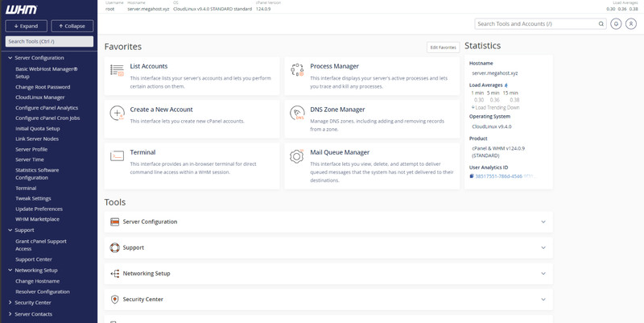The height and width of the screenshot is (323, 644).
Task: Open the DNS Zone Manager link
Action: (x=337, y=110)
